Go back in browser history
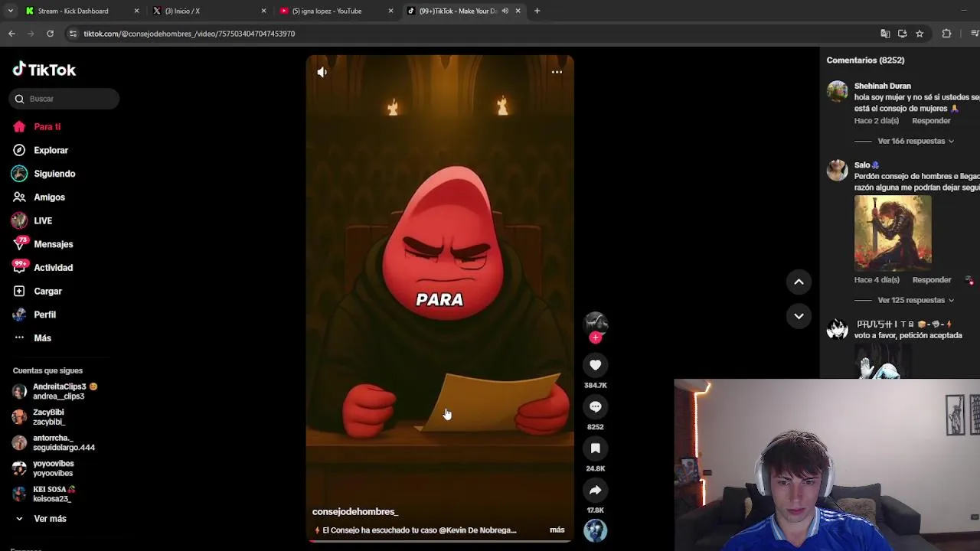The image size is (980, 551). (x=11, y=34)
